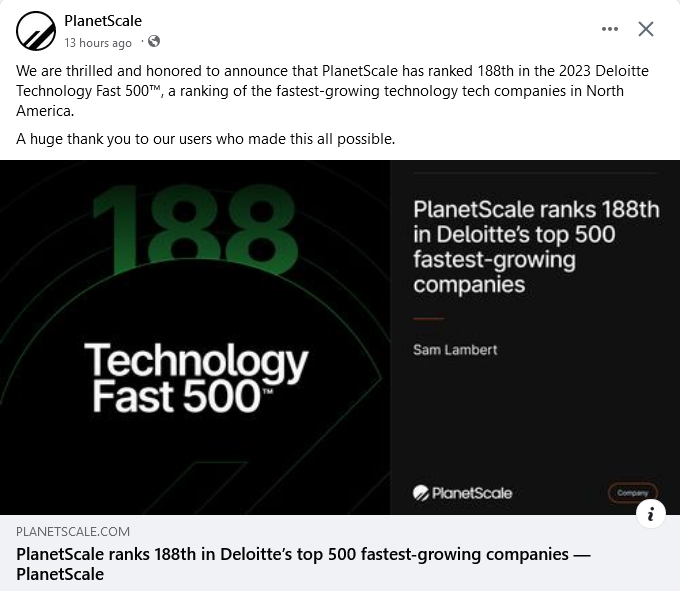Click the orange Company badge in image
The image size is (680, 591).
tap(632, 493)
